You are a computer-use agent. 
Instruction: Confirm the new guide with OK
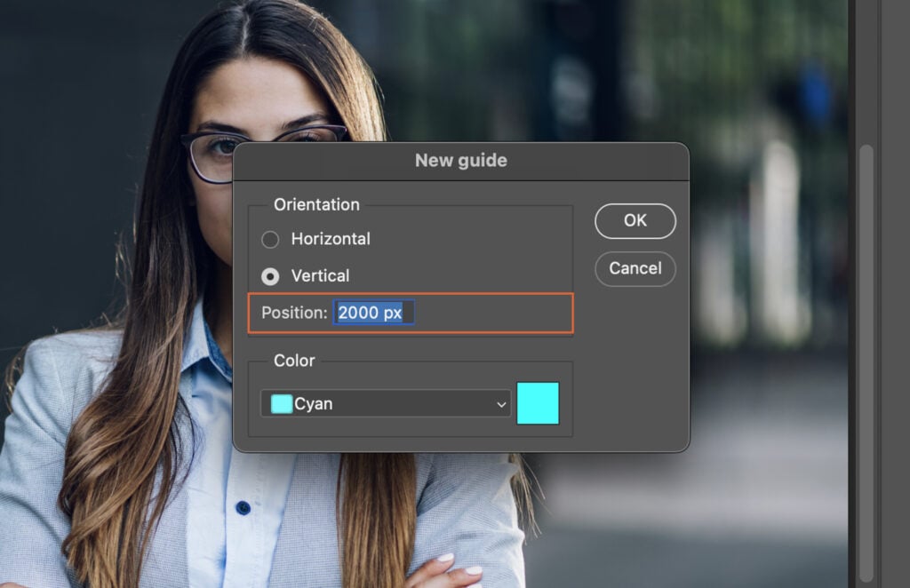point(635,220)
